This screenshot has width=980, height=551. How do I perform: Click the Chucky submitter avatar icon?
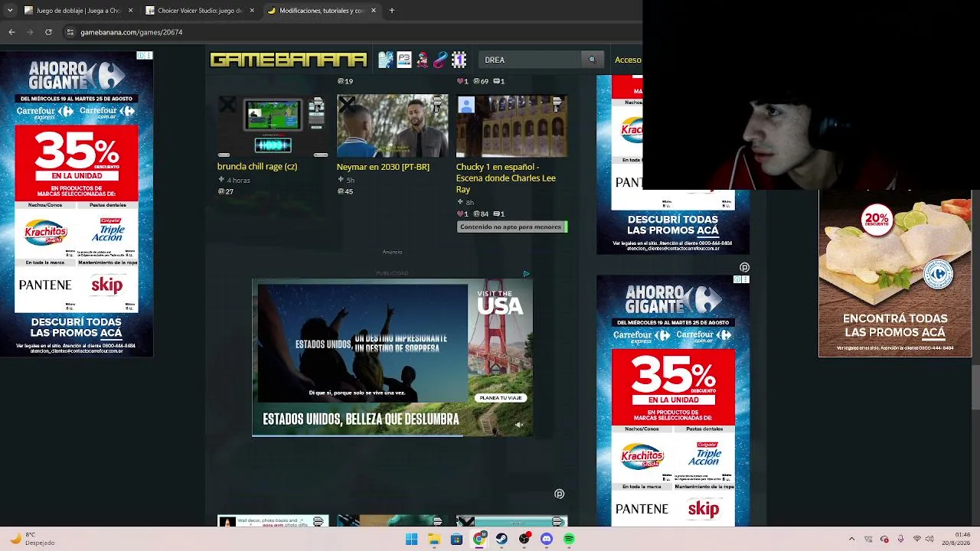[466, 105]
